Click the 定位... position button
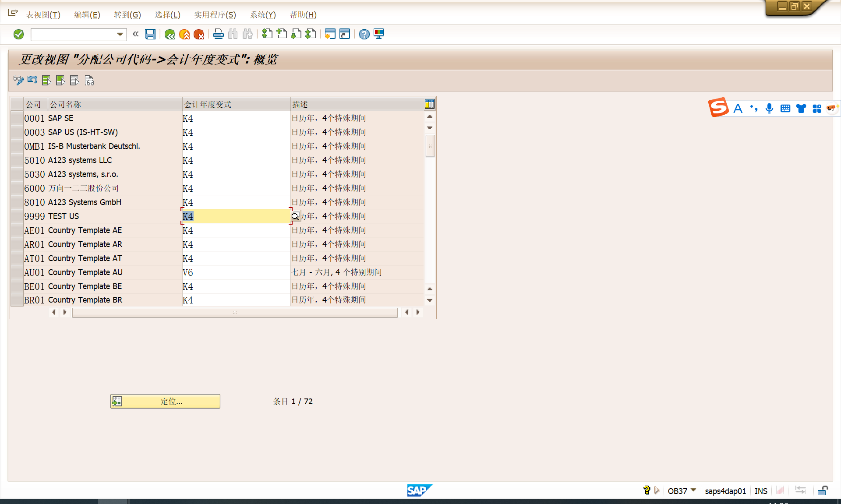841x504 pixels. point(165,401)
